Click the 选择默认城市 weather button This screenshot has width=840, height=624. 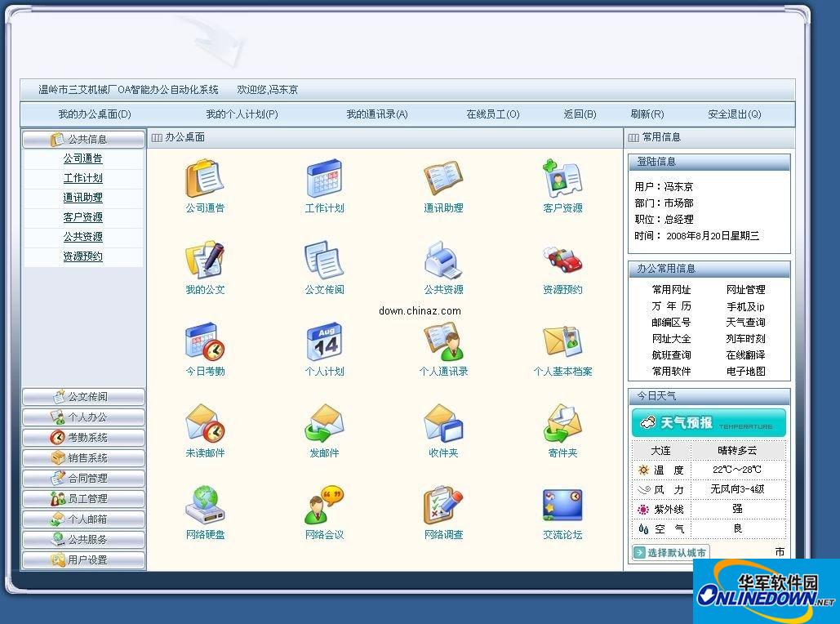pyautogui.click(x=669, y=552)
